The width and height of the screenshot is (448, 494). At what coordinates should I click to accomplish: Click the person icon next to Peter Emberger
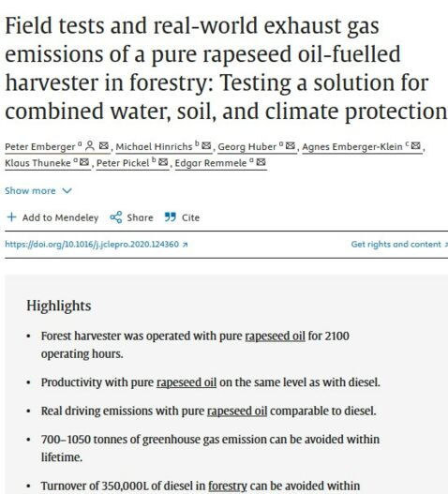coord(90,146)
